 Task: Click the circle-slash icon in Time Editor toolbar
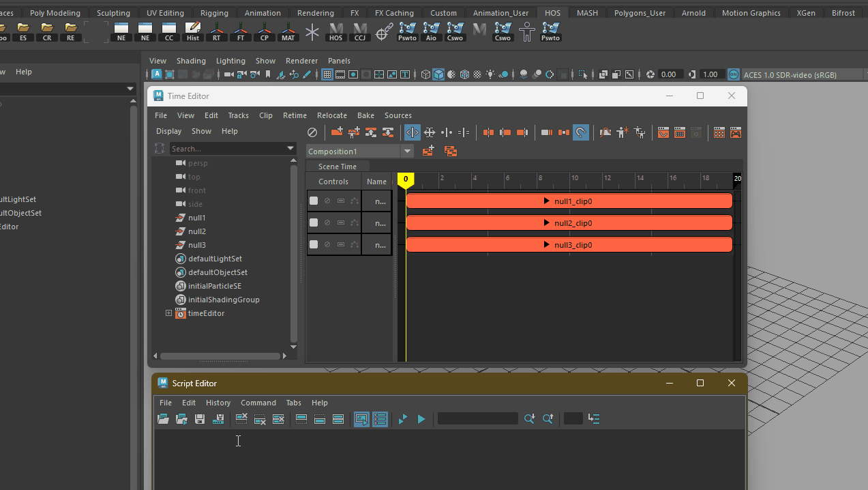(312, 132)
